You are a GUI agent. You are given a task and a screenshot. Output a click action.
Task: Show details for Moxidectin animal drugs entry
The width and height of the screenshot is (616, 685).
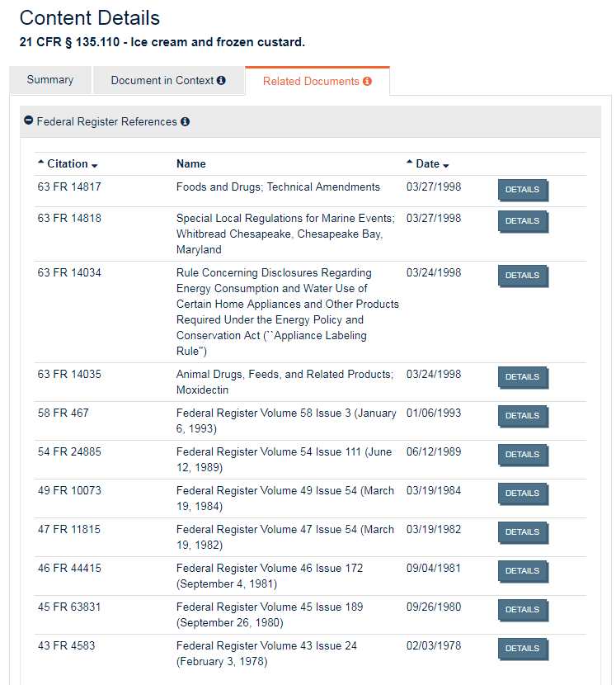(x=522, y=377)
